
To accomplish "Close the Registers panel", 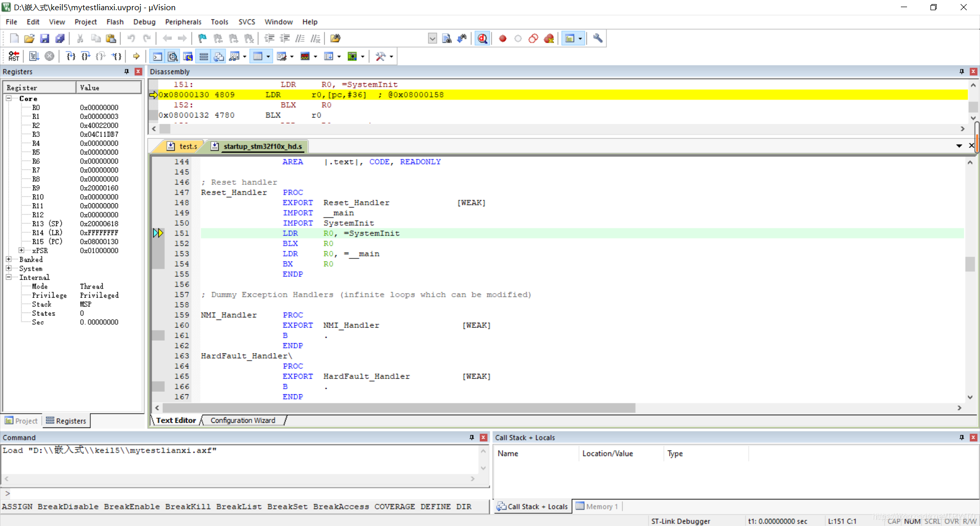I will pos(138,71).
